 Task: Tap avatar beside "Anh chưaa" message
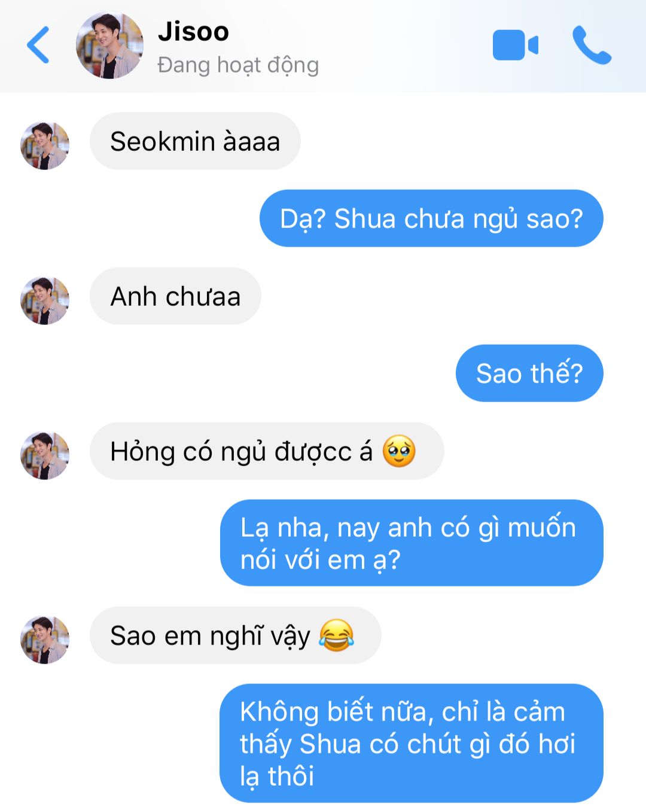coord(45,300)
